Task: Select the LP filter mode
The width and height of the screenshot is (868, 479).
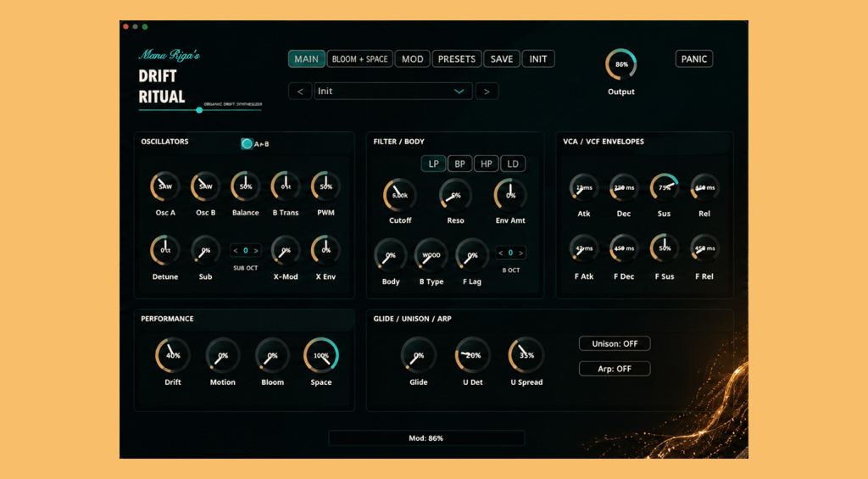Action: (433, 164)
